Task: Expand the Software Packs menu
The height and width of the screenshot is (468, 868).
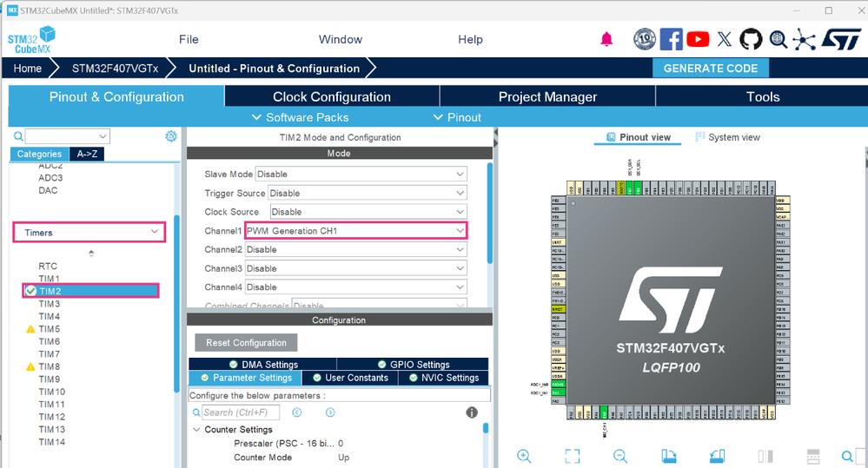Action: point(300,117)
